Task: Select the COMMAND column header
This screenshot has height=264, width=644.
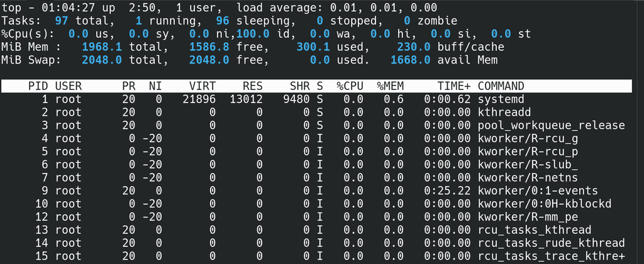Action: tap(501, 86)
